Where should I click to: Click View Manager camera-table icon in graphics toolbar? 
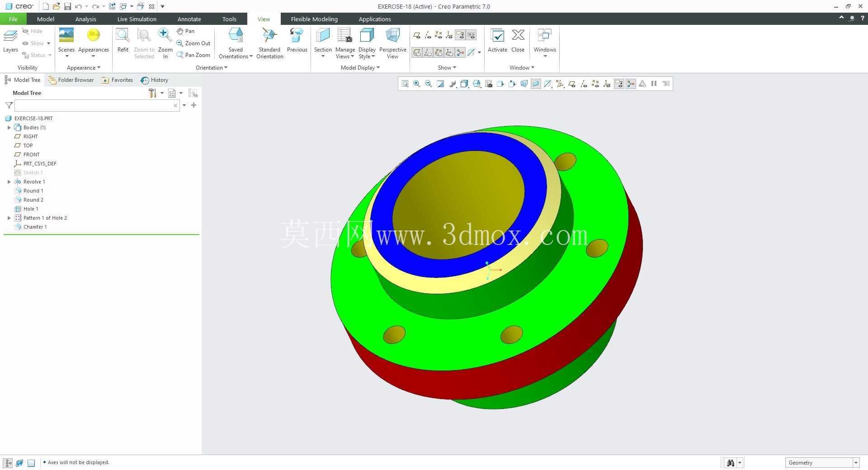click(489, 84)
